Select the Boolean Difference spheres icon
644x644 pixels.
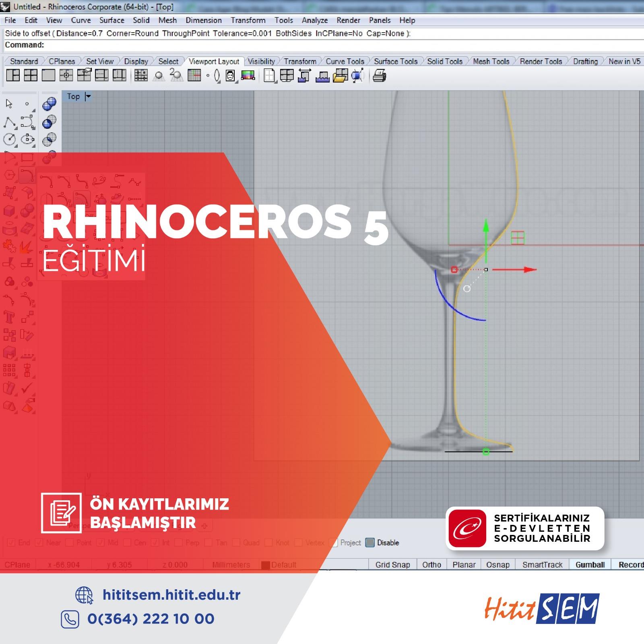50,122
